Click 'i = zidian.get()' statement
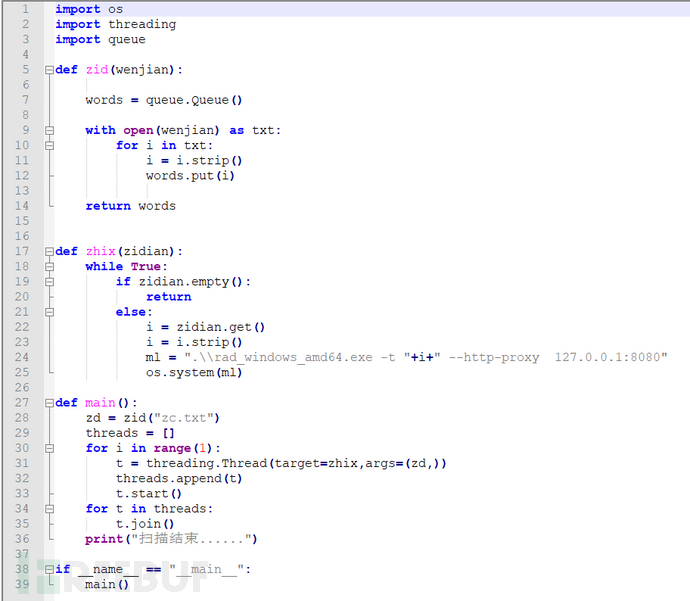The height and width of the screenshot is (601, 690). 206,327
